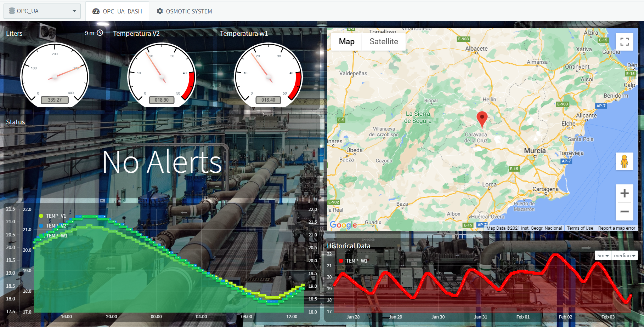644x327 pixels.
Task: Click the Liters gauge value 339.27
Action: click(55, 100)
